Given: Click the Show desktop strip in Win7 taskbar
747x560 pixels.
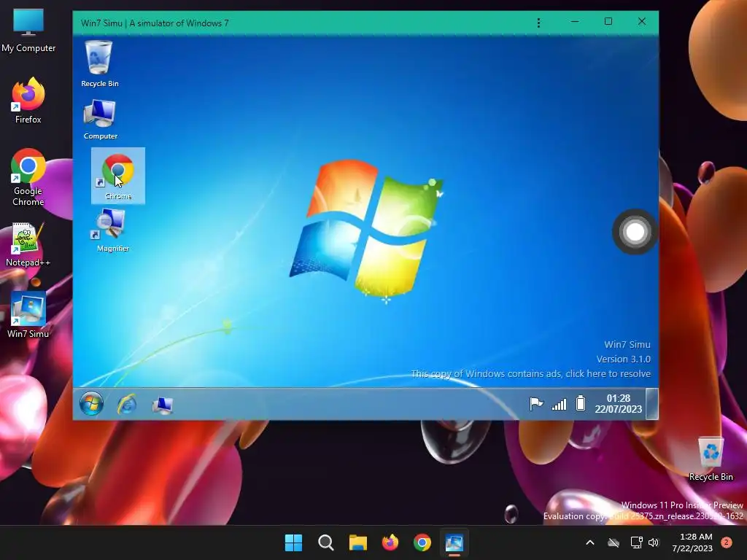Looking at the screenshot, I should (651, 404).
